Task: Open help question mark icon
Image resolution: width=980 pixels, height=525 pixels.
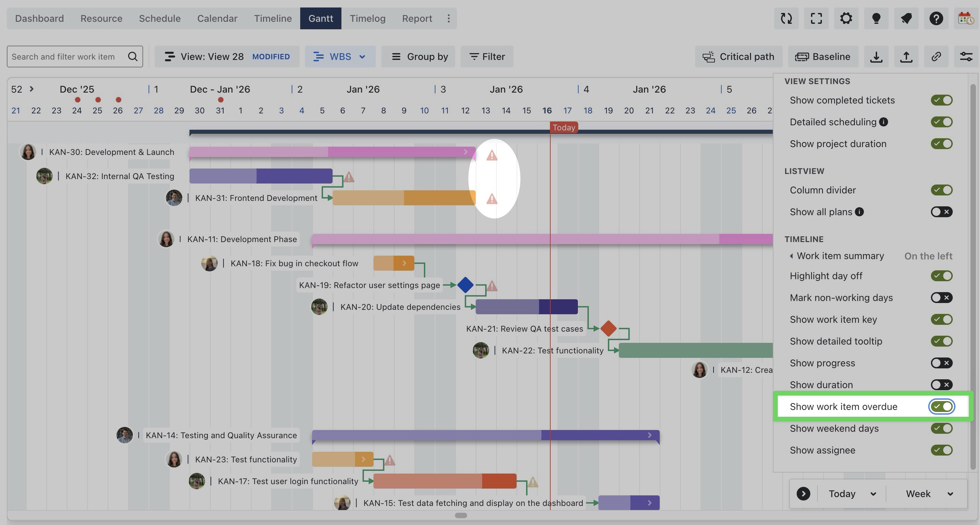Action: [936, 18]
